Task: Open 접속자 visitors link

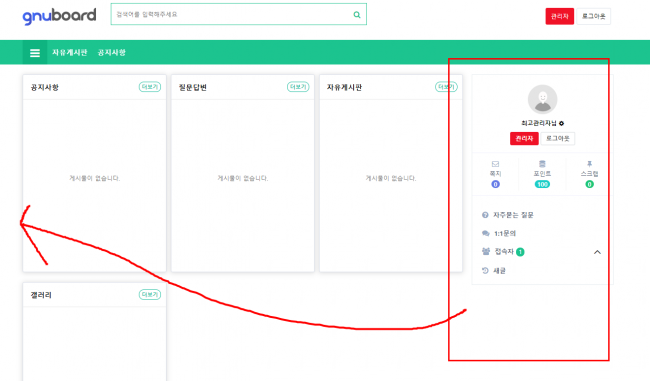Action: 504,251
